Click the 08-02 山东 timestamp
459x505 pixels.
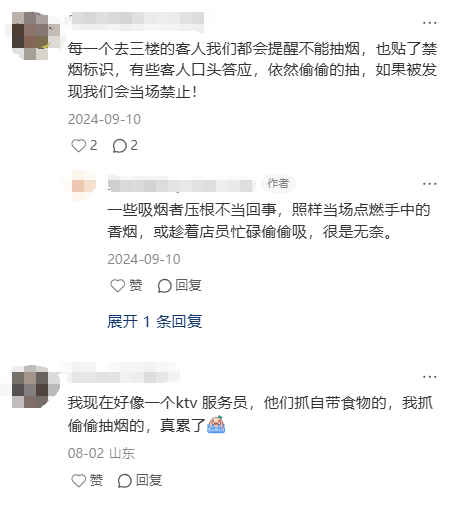(101, 453)
